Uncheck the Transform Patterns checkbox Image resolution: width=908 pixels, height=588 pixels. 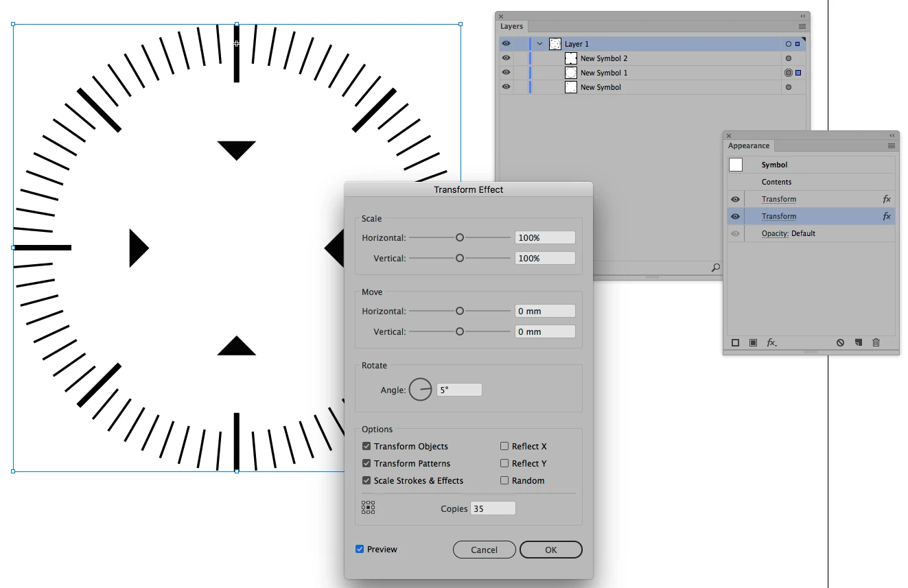pos(366,463)
